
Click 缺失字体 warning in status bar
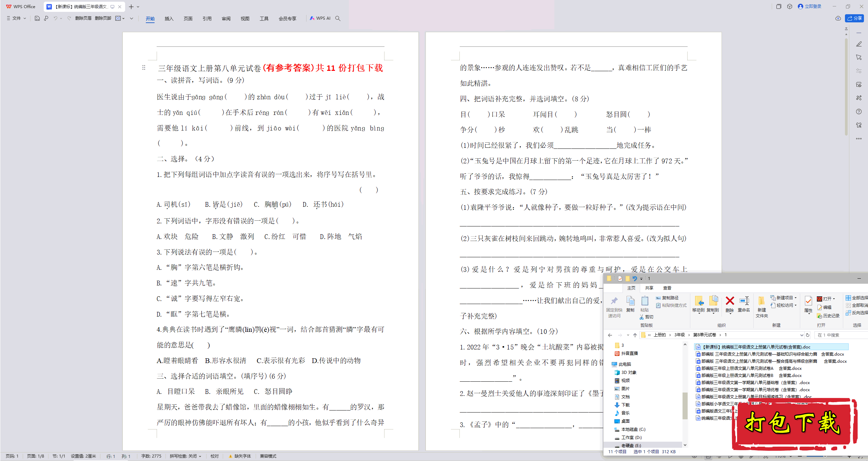point(240,456)
